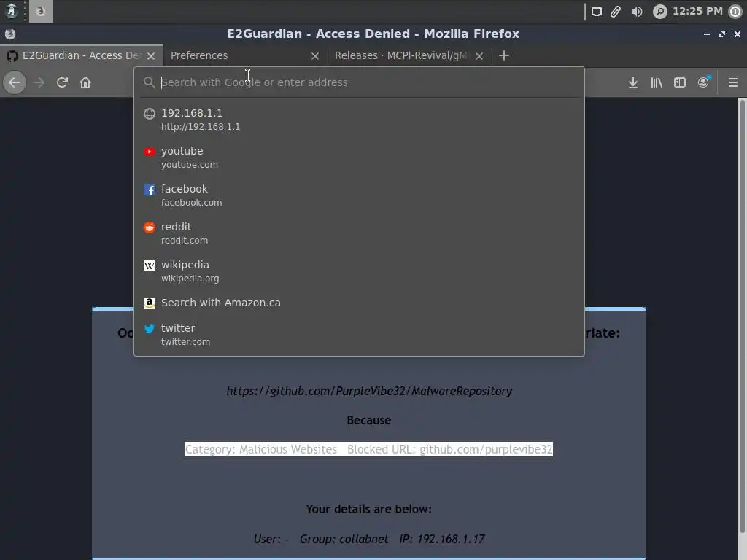Click the forward arrow navigation button
The width and height of the screenshot is (747, 560).
[39, 82]
